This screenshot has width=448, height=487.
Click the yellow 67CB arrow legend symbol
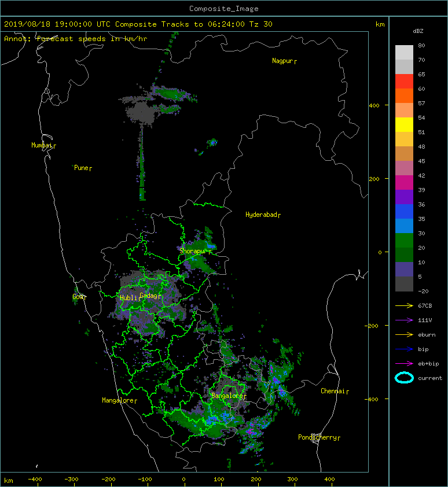click(x=404, y=306)
